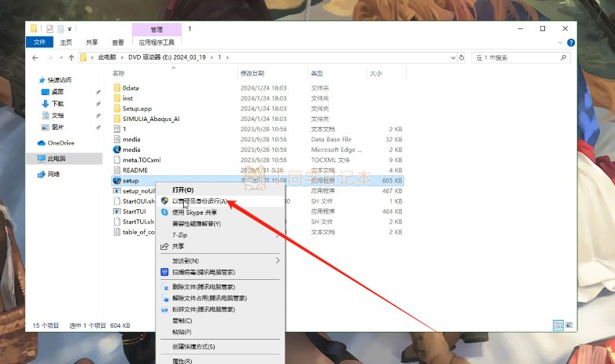
Task: Click the Up one level arrow
Action: 72,57
